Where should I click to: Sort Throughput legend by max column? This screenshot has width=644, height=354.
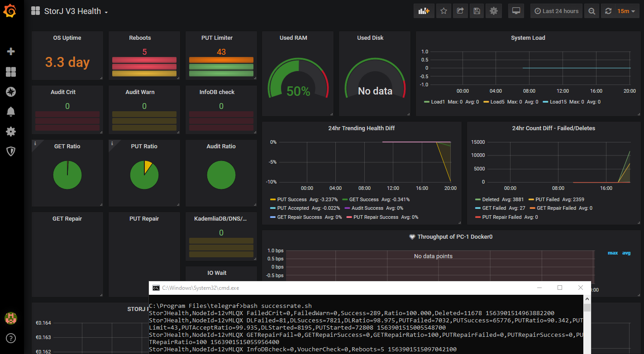click(x=613, y=253)
